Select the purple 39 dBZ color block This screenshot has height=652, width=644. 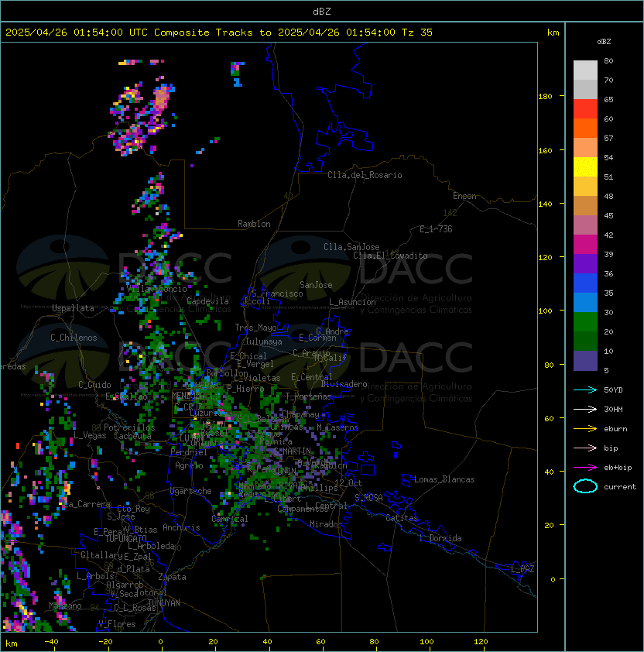click(x=585, y=263)
